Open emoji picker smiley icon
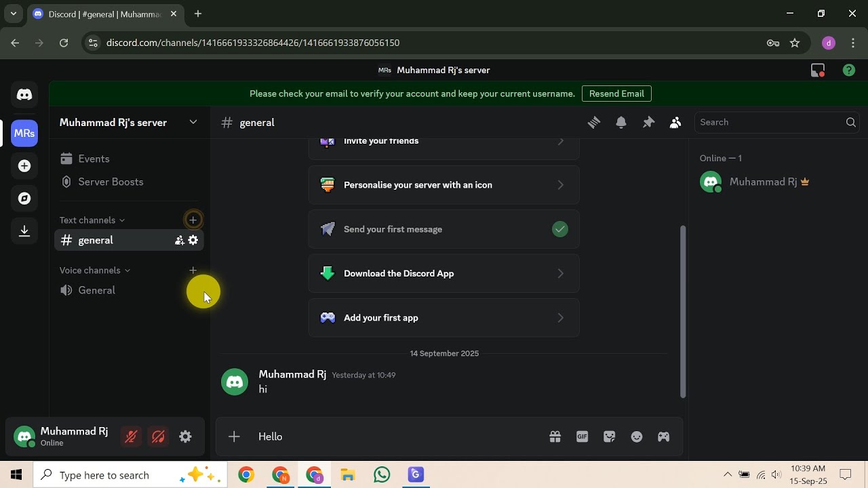 coord(636,436)
